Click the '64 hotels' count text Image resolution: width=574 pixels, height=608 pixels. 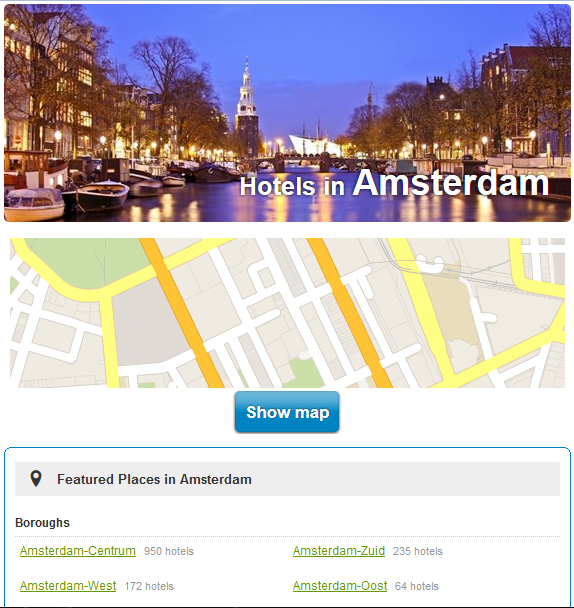point(417,586)
